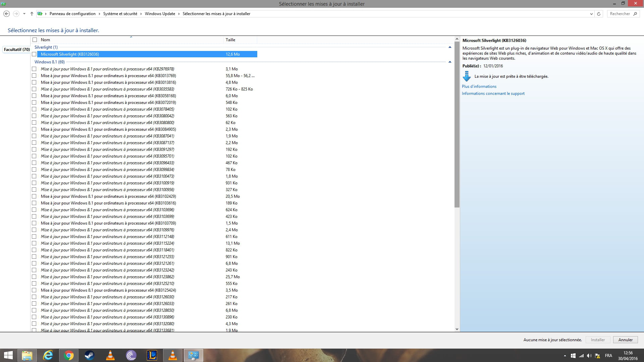Screen dimensions: 644x362
Task: Select the Facultatif (70) tab
Action: coord(16,49)
